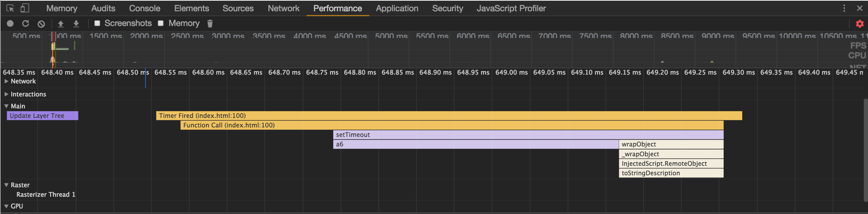The width and height of the screenshot is (868, 214).
Task: Load a profile with the upload arrow
Action: tap(61, 24)
